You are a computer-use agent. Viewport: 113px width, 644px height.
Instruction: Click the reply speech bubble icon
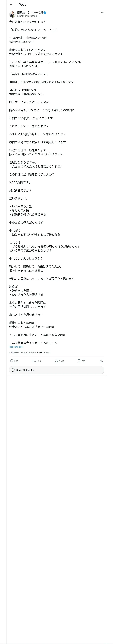pyautogui.click(x=12, y=361)
